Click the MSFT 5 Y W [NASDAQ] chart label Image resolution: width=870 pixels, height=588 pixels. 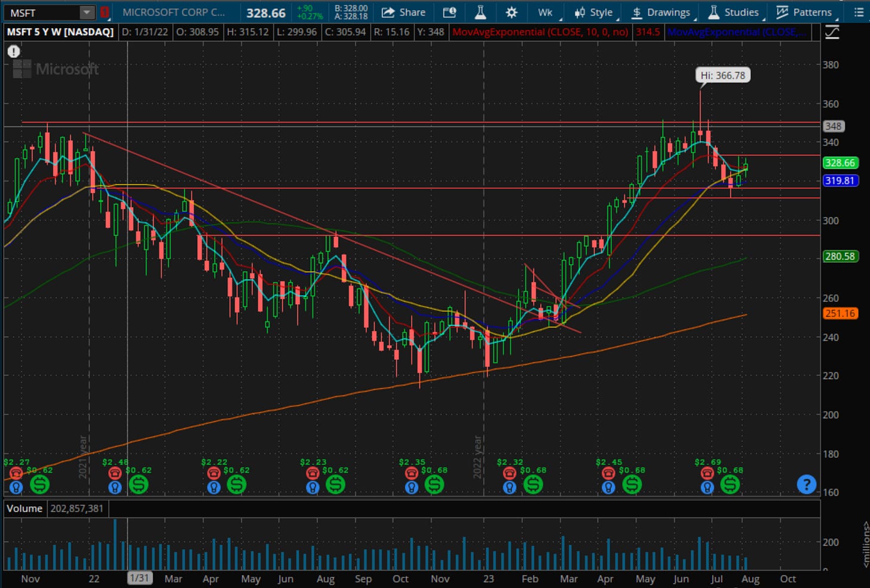pyautogui.click(x=60, y=32)
